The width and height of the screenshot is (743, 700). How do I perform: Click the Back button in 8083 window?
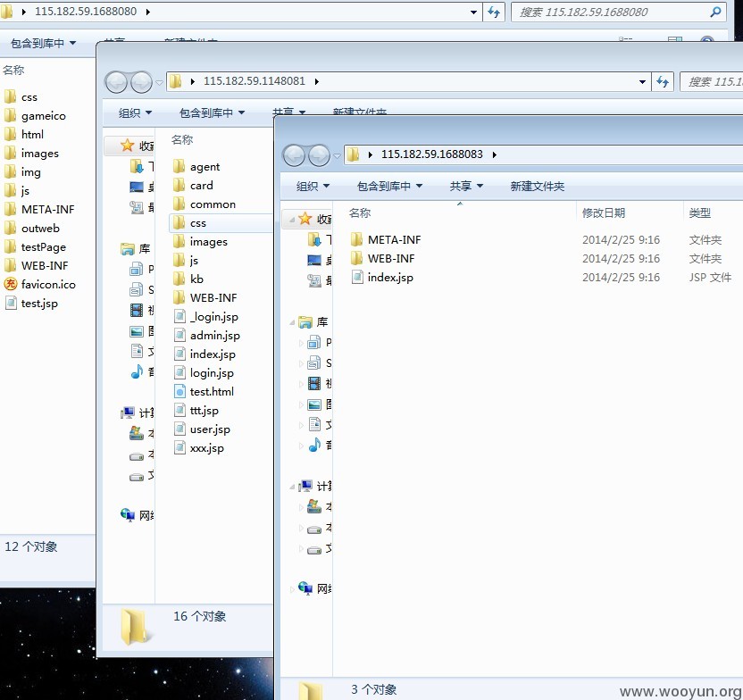[295, 154]
